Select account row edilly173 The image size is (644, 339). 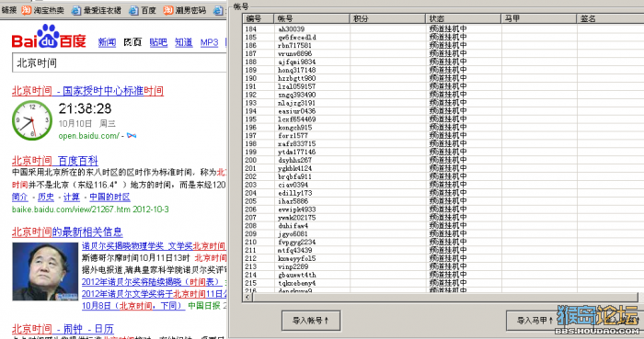pos(443,193)
